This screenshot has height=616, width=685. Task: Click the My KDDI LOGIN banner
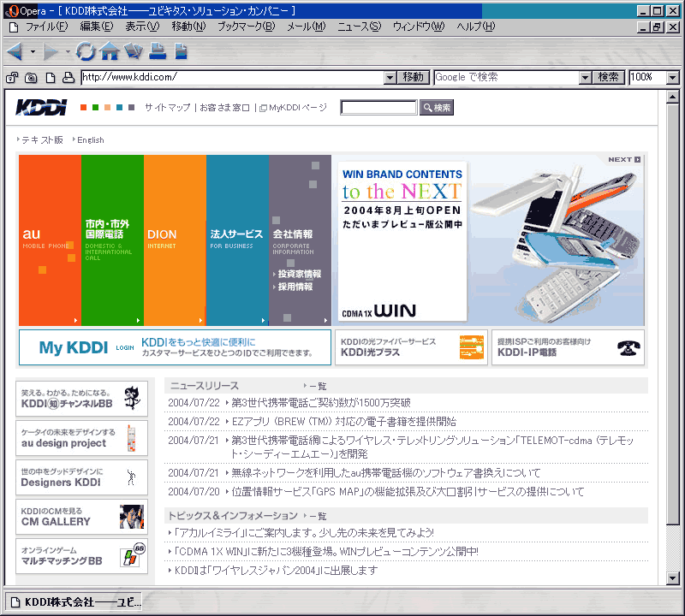(x=175, y=347)
